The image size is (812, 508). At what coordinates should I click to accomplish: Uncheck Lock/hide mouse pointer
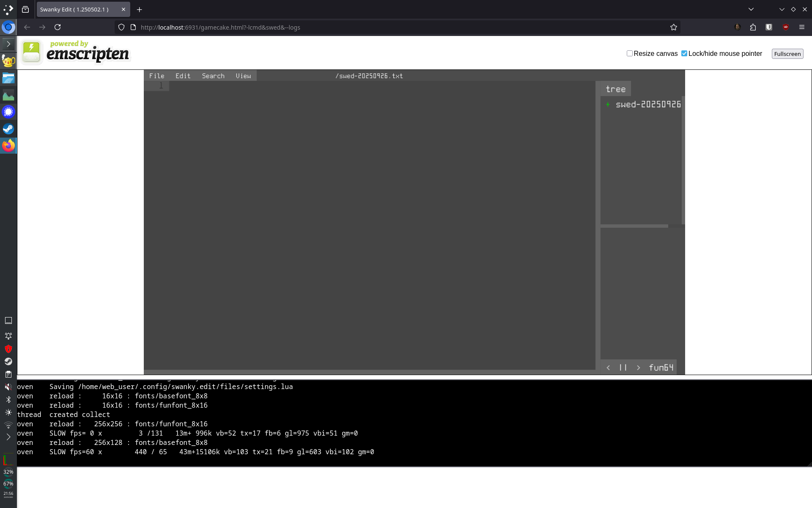click(x=684, y=53)
